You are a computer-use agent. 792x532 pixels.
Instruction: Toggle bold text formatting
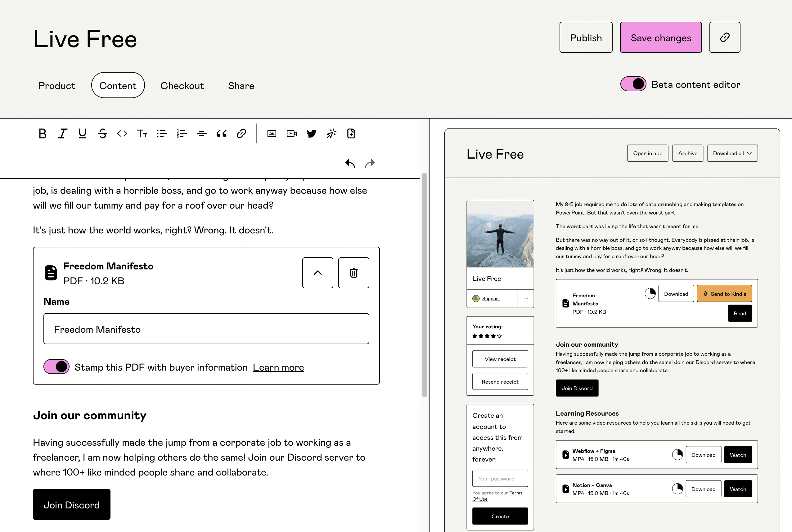pyautogui.click(x=43, y=134)
